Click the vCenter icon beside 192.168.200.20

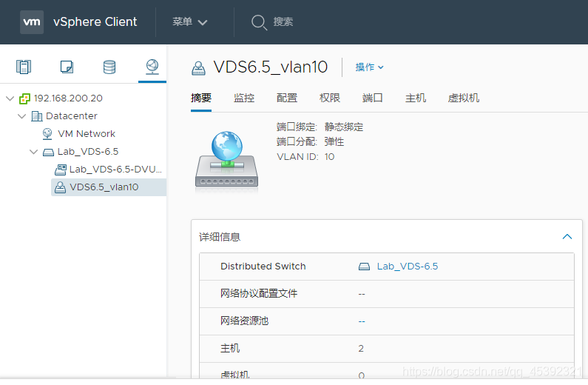pyautogui.click(x=24, y=98)
